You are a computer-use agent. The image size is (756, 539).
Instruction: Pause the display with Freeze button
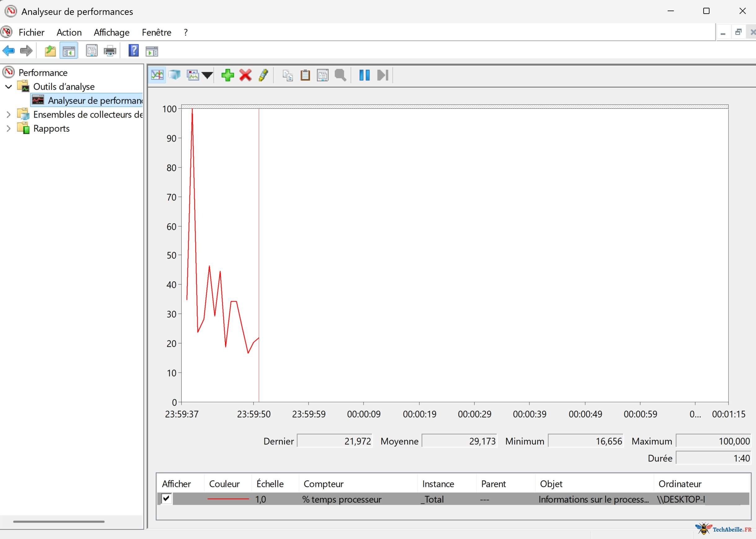click(x=364, y=75)
